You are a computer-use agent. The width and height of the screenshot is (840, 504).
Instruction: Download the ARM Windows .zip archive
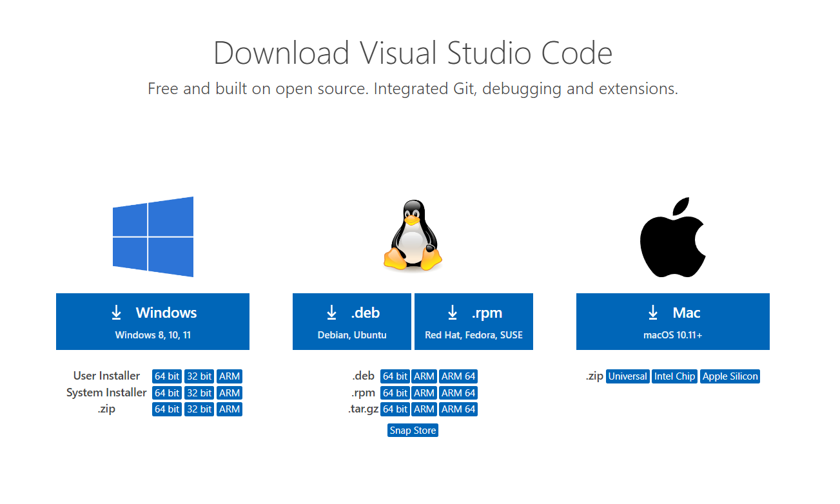(230, 409)
